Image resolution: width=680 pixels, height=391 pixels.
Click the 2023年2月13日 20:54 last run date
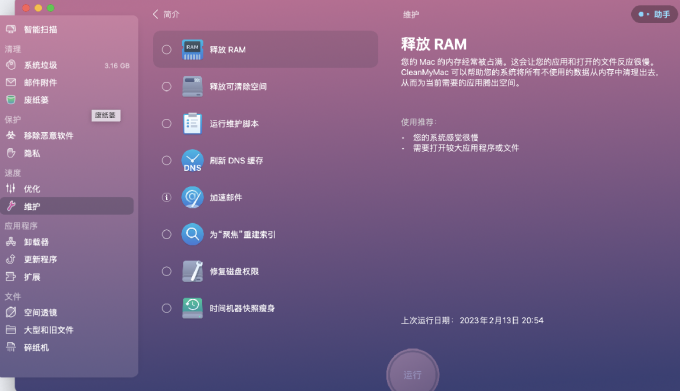(501, 320)
